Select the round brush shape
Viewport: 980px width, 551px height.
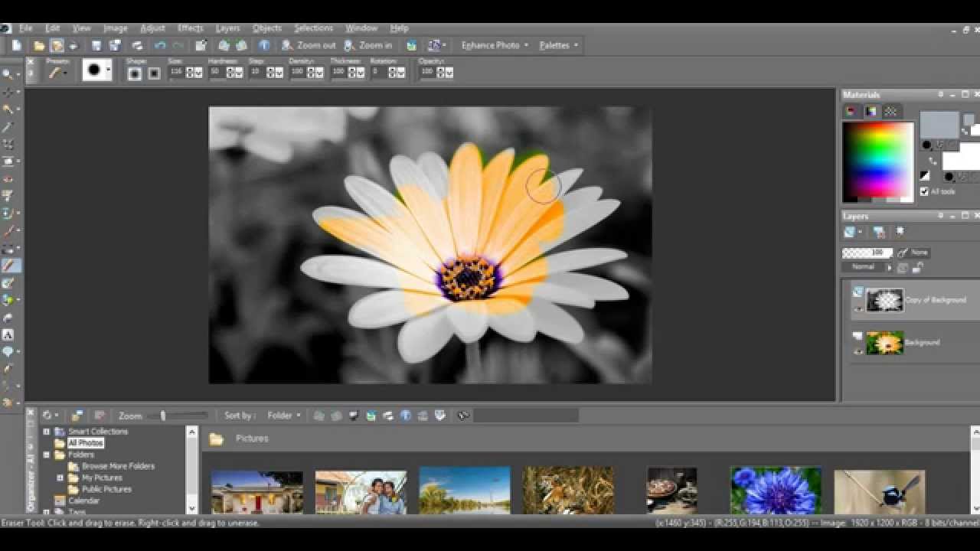[x=135, y=73]
